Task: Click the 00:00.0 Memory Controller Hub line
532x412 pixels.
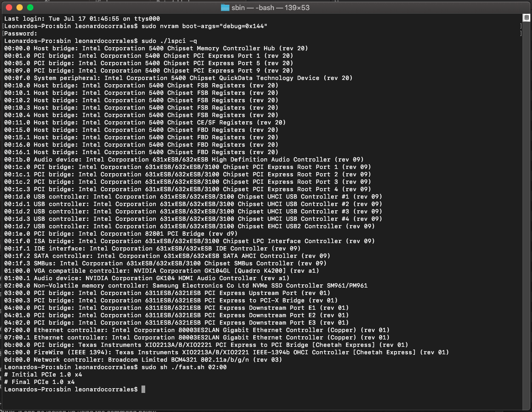Action: [x=156, y=49]
